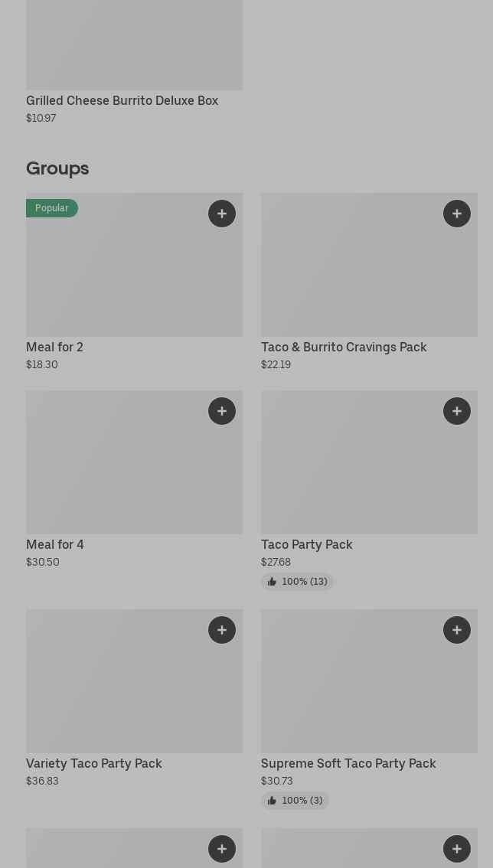
Task: Open Variety Taco Party Pack title
Action: point(94,763)
